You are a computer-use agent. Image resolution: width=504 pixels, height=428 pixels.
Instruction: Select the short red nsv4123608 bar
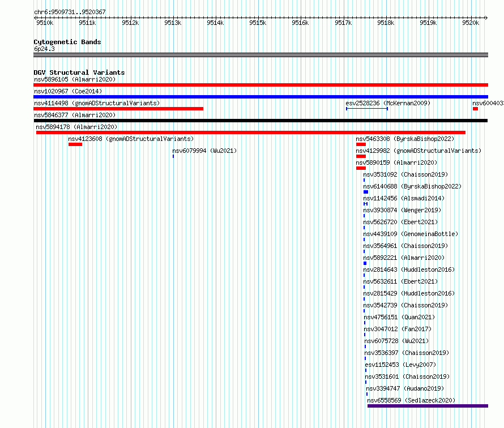[75, 144]
